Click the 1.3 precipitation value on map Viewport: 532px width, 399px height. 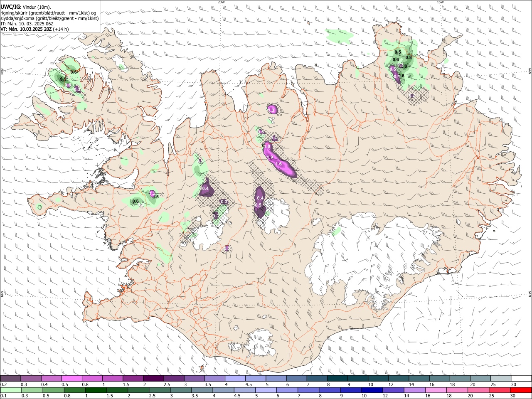click(271, 110)
